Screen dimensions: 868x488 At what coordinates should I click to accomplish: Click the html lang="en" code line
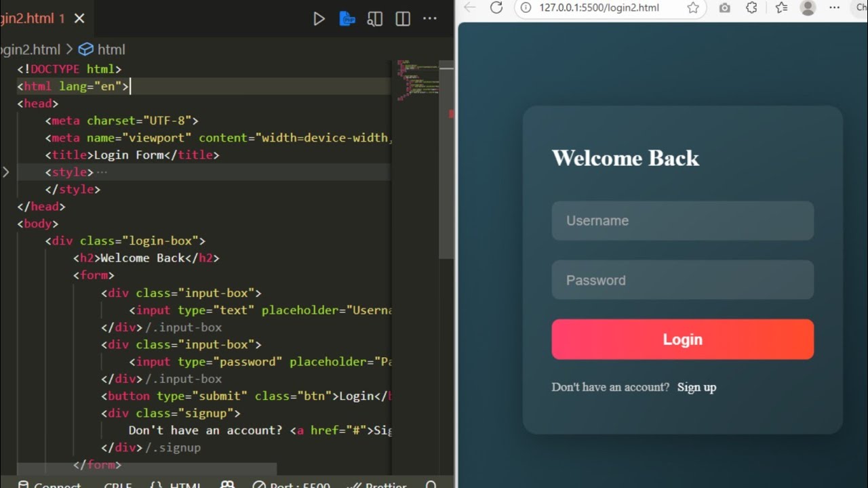[73, 86]
